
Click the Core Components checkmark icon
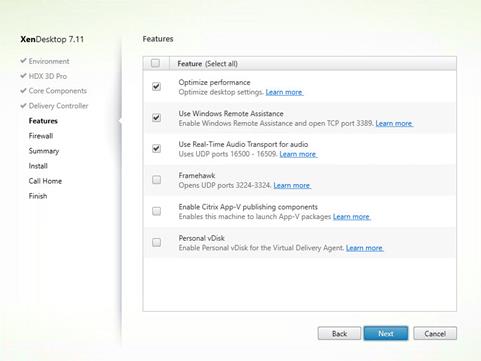[23, 90]
